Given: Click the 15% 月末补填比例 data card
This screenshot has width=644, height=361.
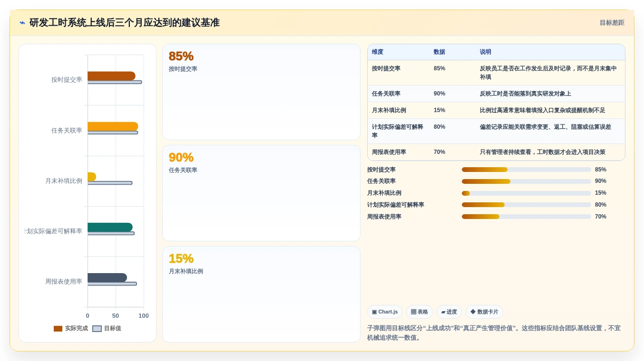Looking at the screenshot, I should tap(261, 294).
